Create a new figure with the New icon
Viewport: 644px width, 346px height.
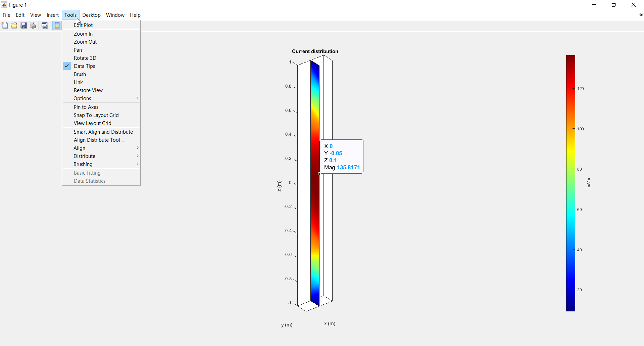tap(5, 25)
